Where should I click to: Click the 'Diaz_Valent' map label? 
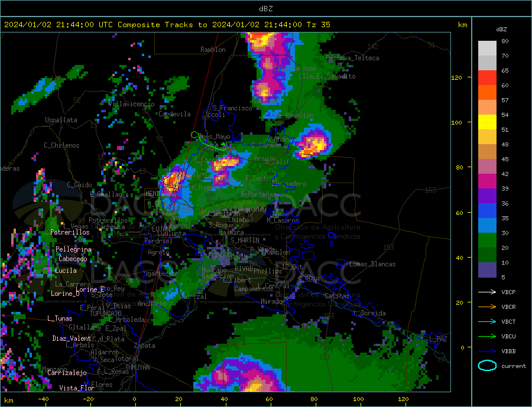click(72, 338)
